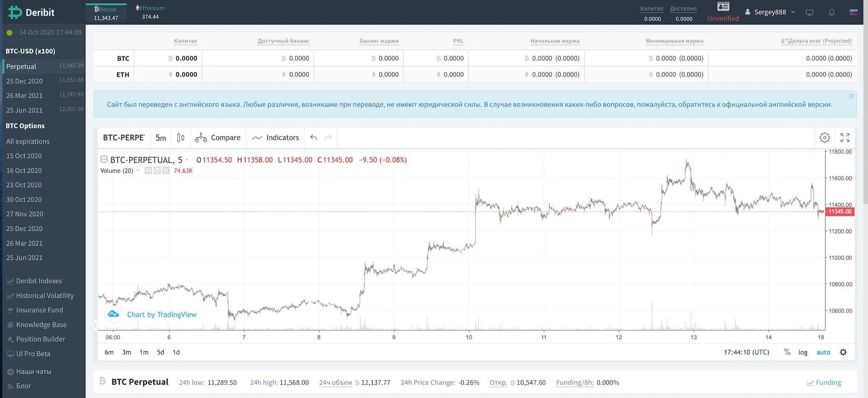
Task: Open 16 Oct 2020 options expiry
Action: (x=24, y=171)
